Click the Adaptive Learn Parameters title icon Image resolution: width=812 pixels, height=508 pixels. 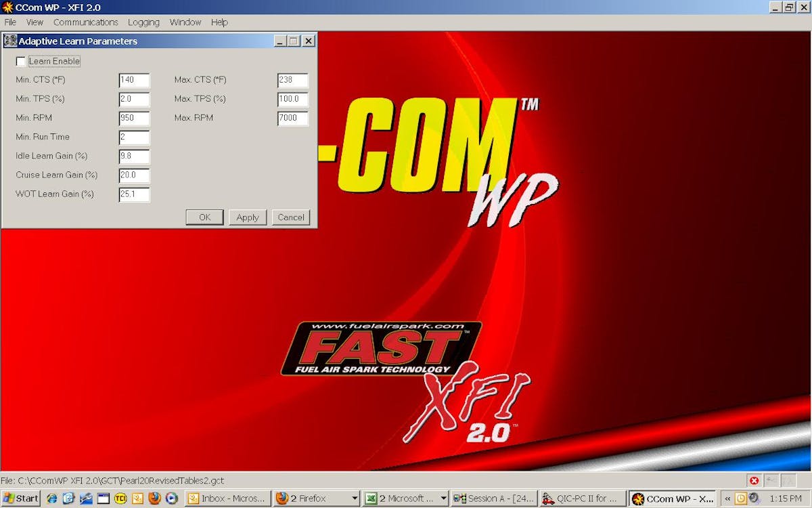point(10,41)
